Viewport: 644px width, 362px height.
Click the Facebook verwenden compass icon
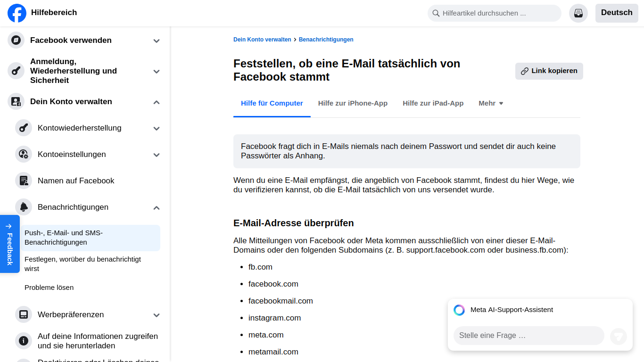16,40
